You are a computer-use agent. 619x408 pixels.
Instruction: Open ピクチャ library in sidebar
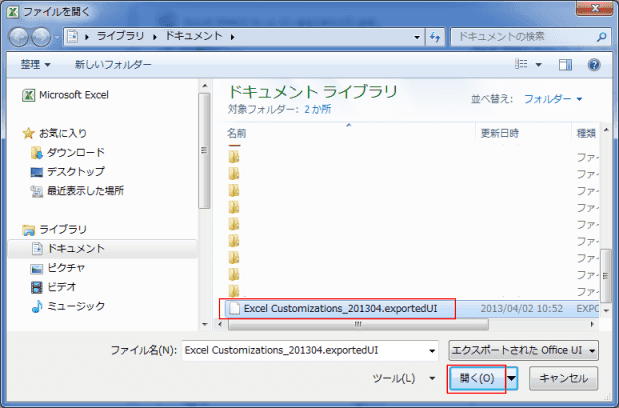(x=58, y=268)
